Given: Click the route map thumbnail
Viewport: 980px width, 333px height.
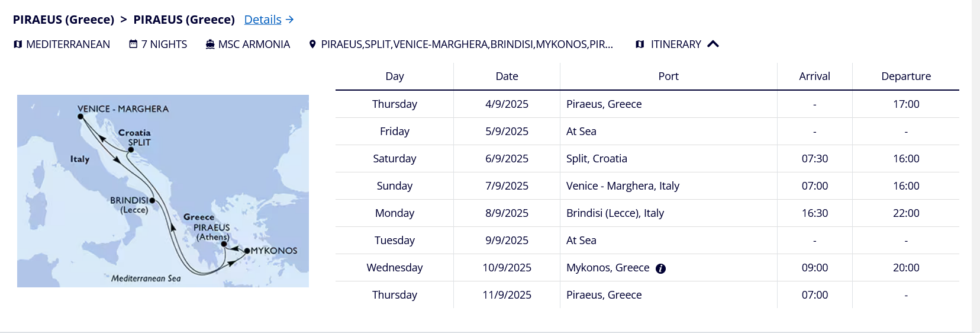Looking at the screenshot, I should (163, 191).
